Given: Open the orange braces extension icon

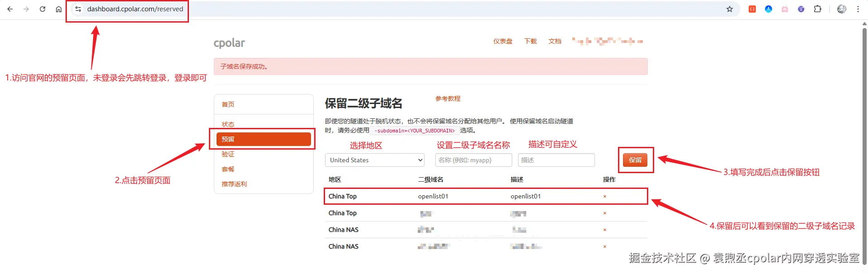Looking at the screenshot, I should [x=752, y=9].
